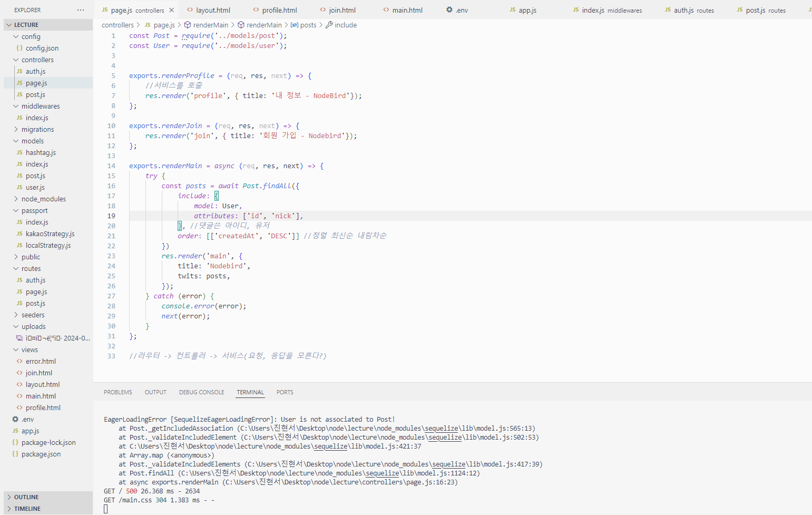Viewport: 812px width, 515px height.
Task: Click the HTML icon of error.html
Action: pos(19,361)
